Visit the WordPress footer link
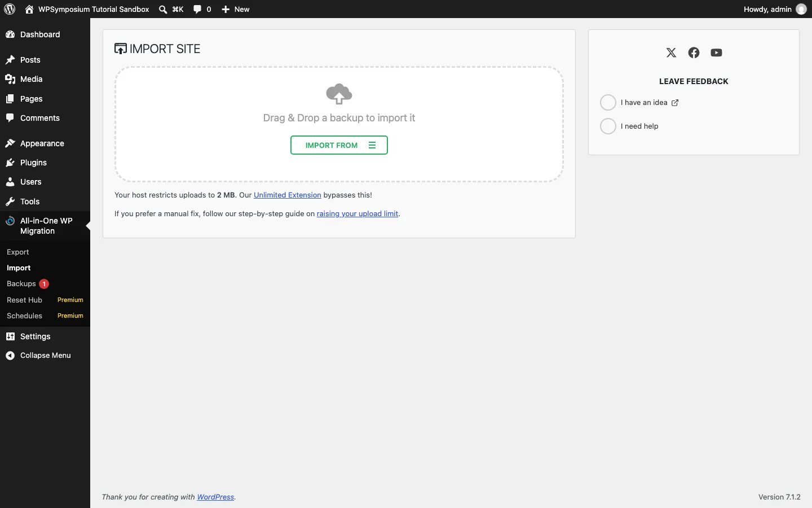Viewport: 812px width, 508px height. tap(216, 497)
